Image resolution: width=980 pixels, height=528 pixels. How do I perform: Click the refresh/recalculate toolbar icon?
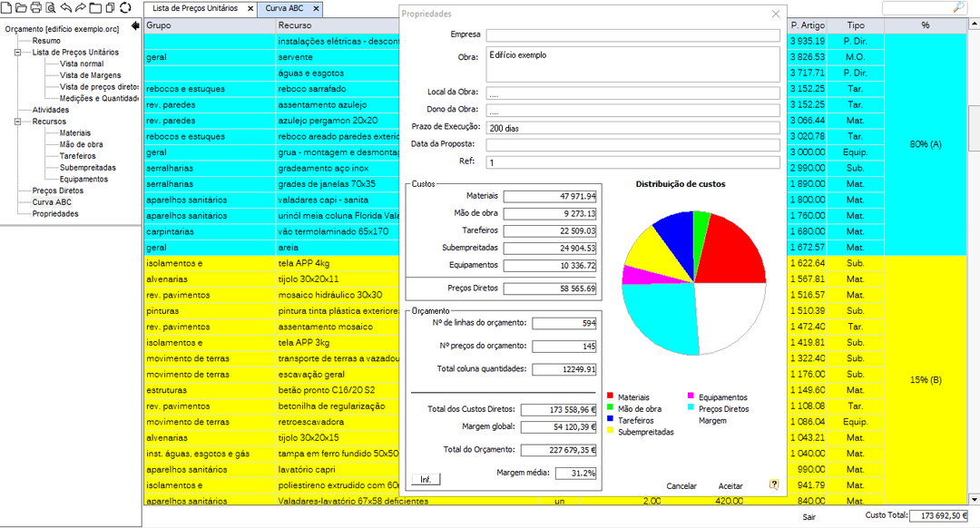[125, 7]
